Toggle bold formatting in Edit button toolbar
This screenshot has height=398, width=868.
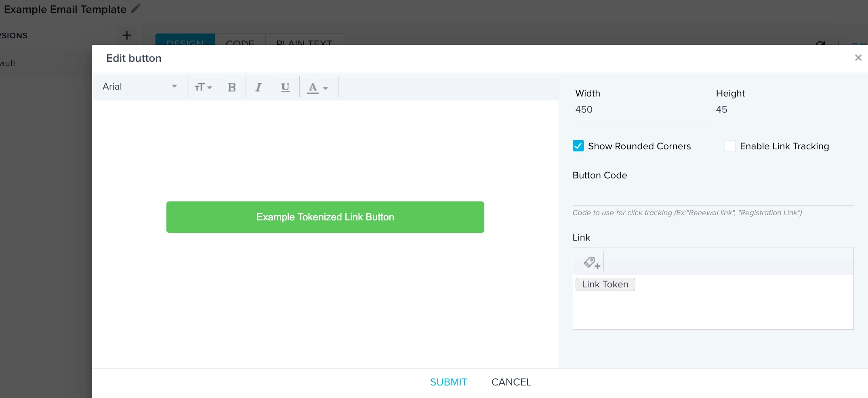click(x=232, y=87)
